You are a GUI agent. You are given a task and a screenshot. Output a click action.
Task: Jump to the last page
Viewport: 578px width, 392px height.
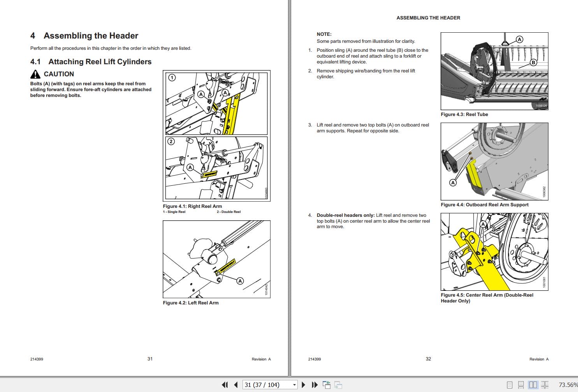pos(314,385)
